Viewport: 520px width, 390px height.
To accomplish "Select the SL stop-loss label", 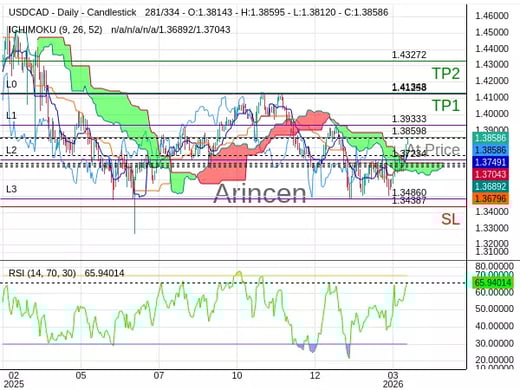I will [450, 219].
